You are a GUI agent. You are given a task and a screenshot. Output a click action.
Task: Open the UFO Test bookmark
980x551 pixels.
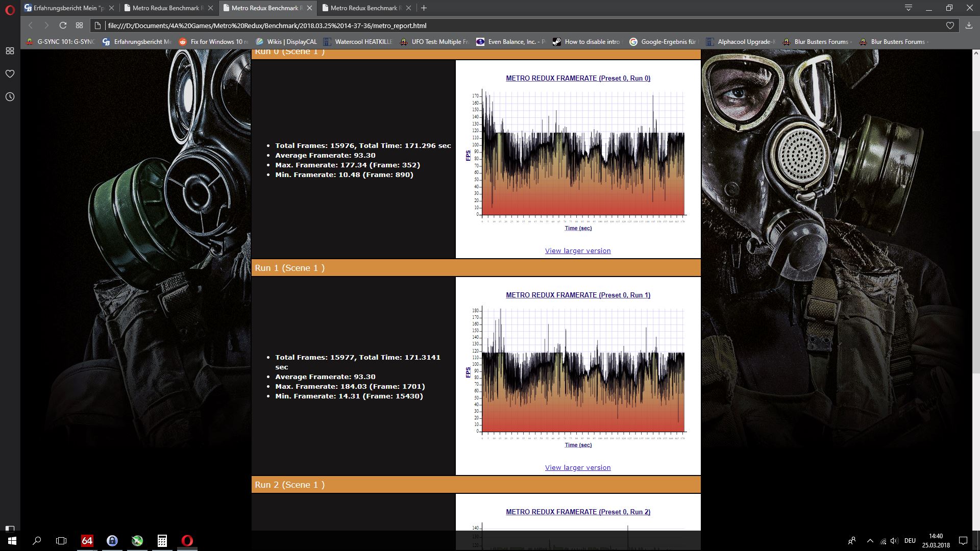click(434, 42)
